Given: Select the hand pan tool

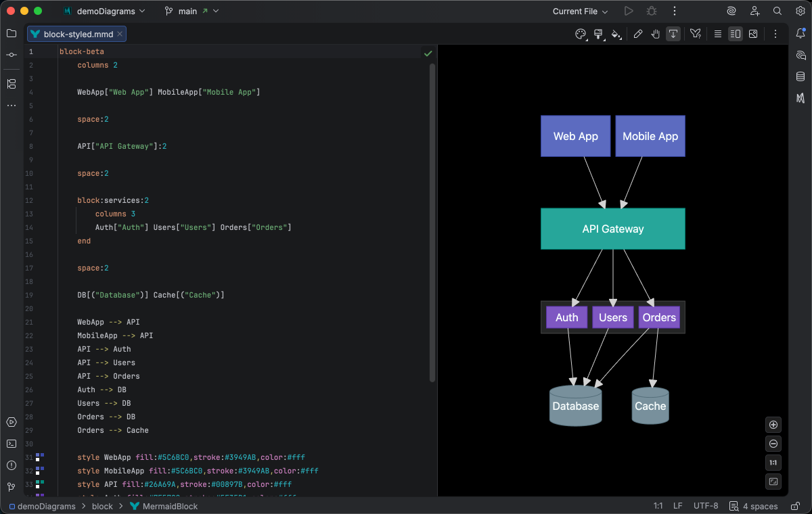Looking at the screenshot, I should (x=656, y=34).
